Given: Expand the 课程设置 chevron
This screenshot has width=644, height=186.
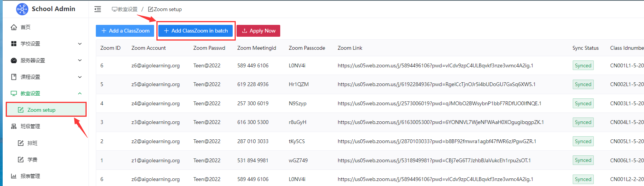Looking at the screenshot, I should (80, 77).
